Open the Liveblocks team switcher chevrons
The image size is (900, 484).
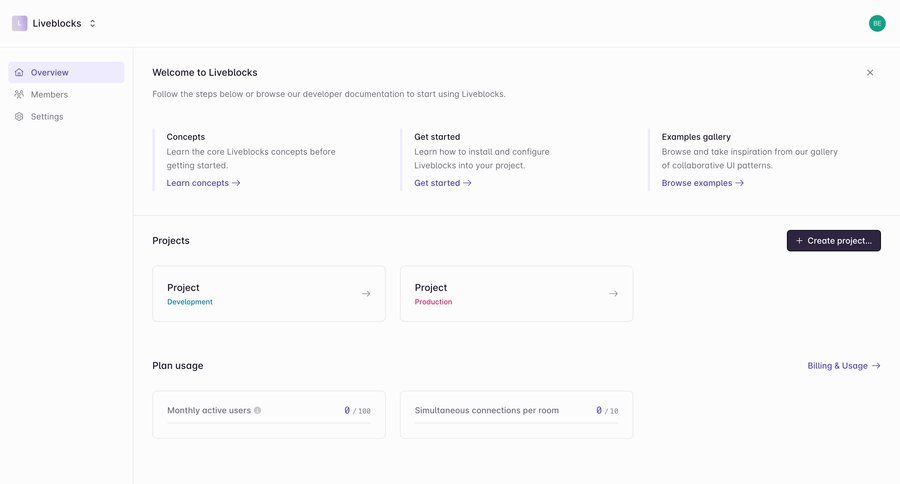coord(92,24)
